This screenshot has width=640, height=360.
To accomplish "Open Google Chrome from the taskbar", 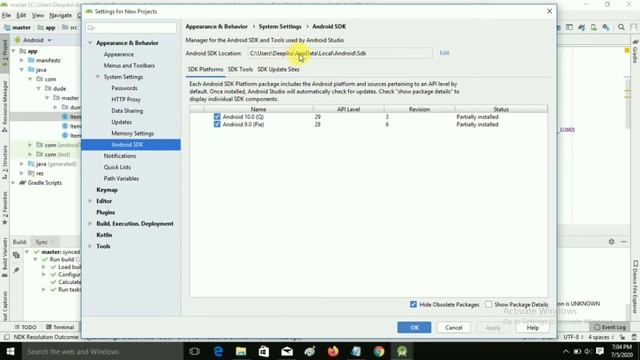I will coord(379,351).
